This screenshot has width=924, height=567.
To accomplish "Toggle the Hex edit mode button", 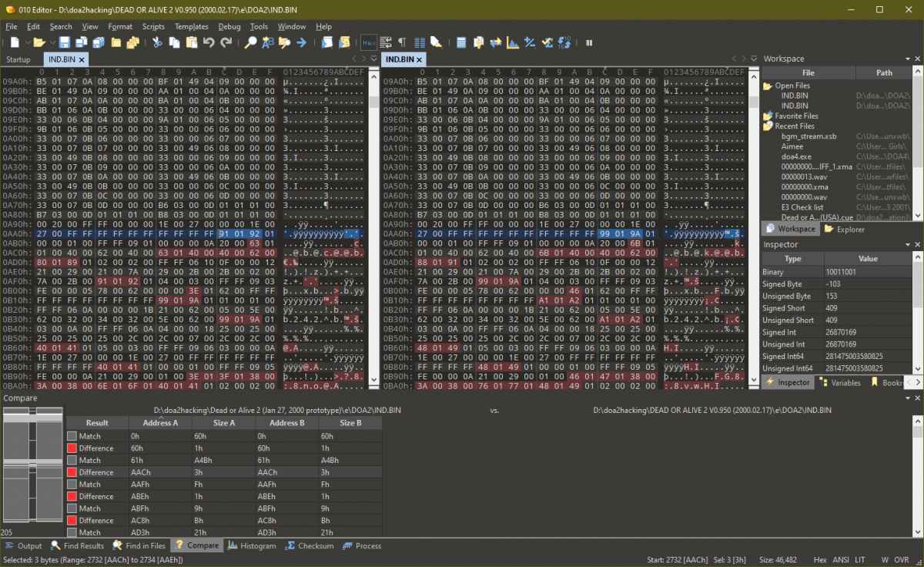I will pos(369,42).
